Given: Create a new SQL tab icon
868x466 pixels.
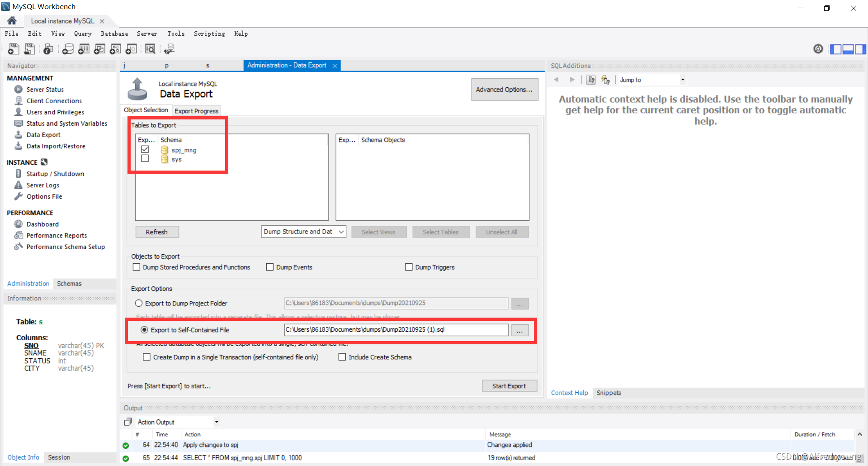Looking at the screenshot, I should pyautogui.click(x=14, y=49).
